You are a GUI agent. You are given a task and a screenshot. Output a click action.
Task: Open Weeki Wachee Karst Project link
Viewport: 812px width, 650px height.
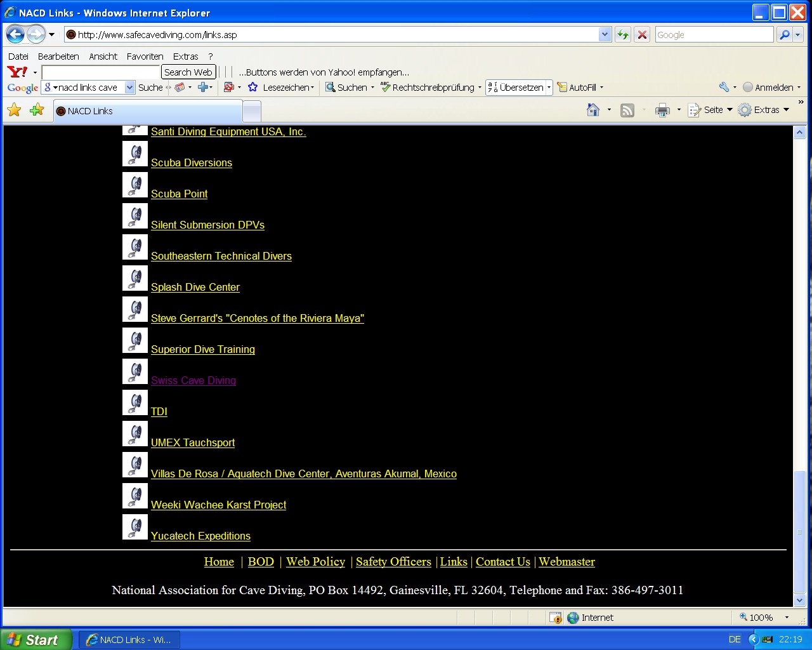point(218,505)
